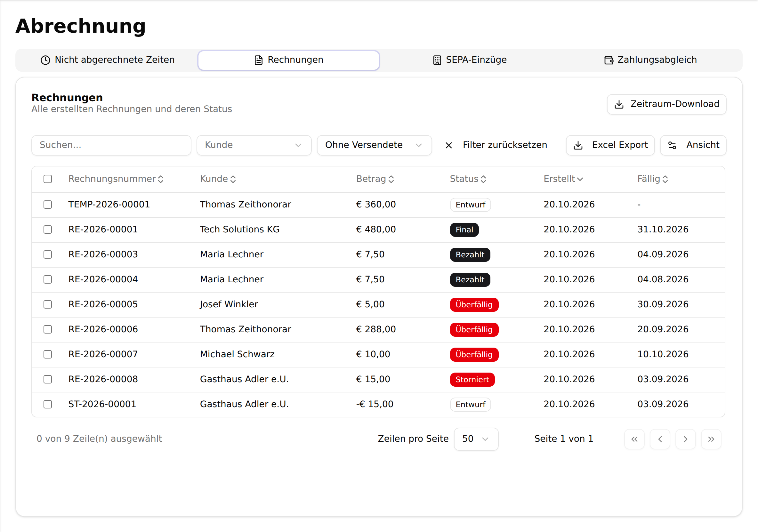Toggle the Erstellt column sort chevron
Viewport: 758px width, 532px height.
580,179
